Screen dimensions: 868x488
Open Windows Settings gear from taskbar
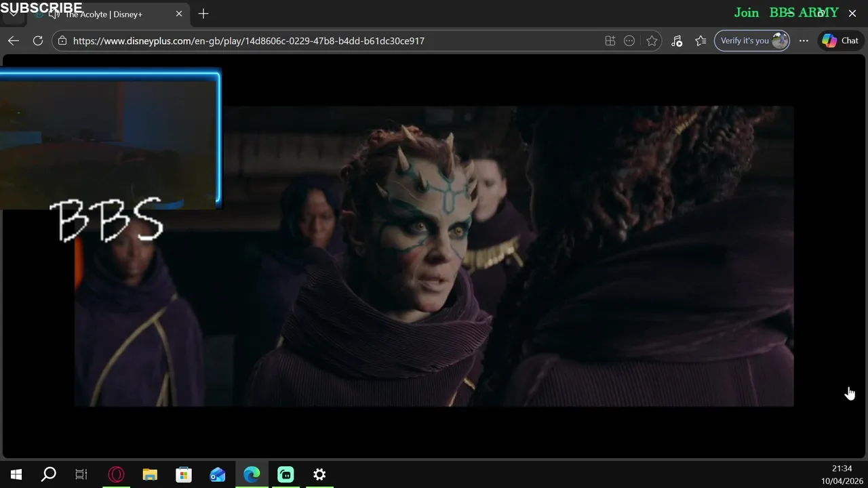coord(319,474)
